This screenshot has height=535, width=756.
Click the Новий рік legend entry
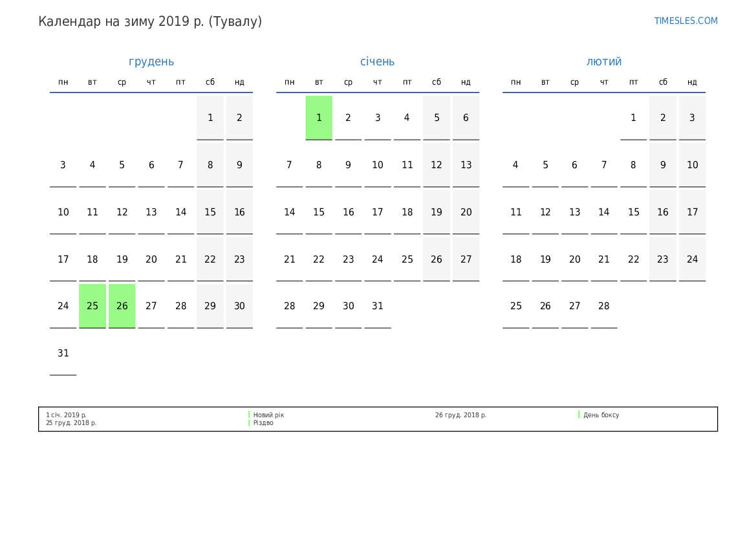tap(268, 415)
